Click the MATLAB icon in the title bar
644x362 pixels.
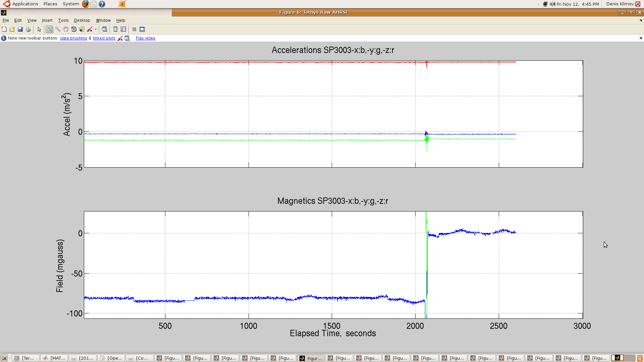tap(4, 12)
